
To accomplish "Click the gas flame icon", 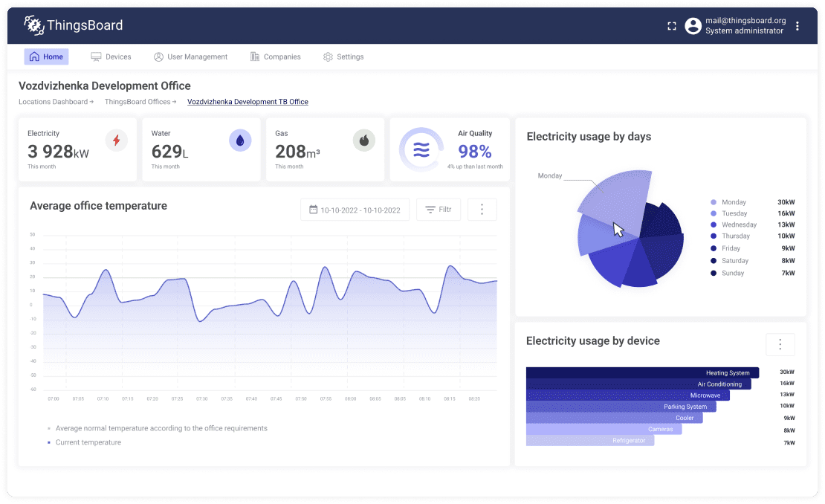I will tap(363, 140).
